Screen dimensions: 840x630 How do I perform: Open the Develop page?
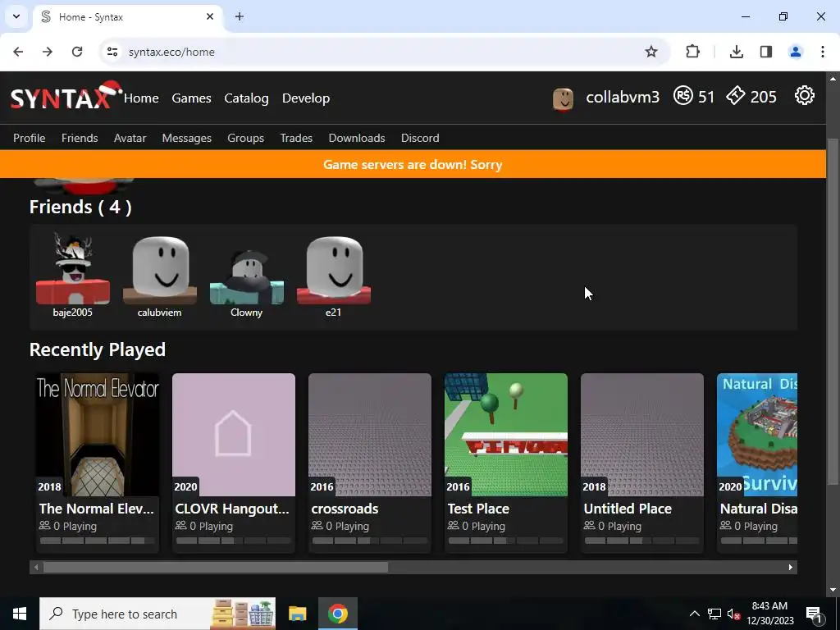(x=306, y=98)
